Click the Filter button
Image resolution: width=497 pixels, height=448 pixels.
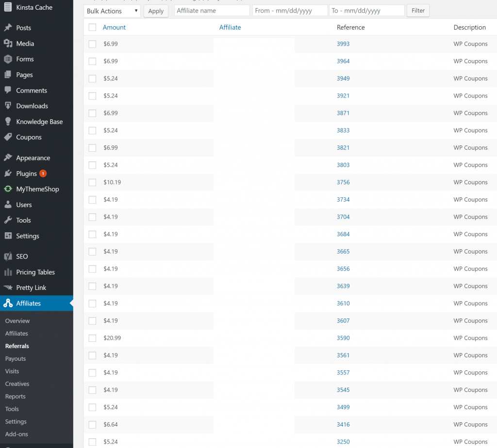[x=417, y=10]
